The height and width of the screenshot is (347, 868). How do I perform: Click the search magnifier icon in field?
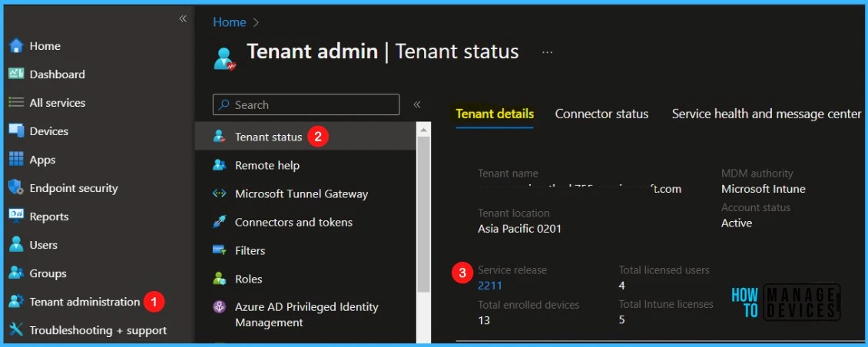point(224,104)
